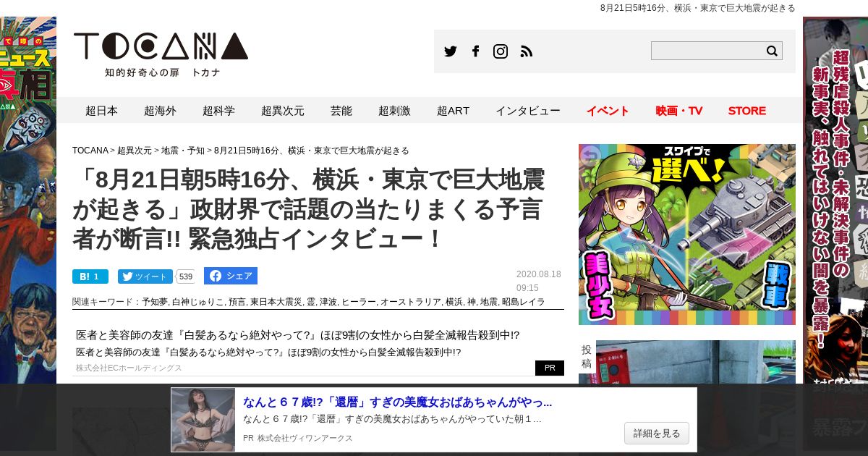Viewport: 868px width, 456px height.
Task: Click the Hatena B! bookmark button
Action: pyautogui.click(x=90, y=276)
